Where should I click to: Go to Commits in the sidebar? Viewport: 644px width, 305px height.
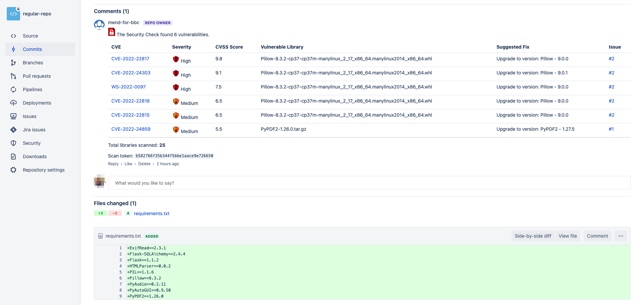click(32, 49)
